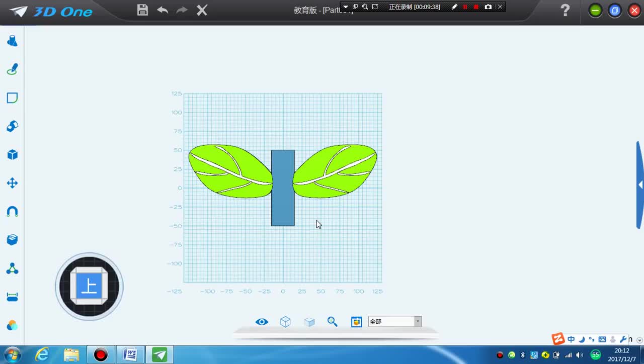Toggle the eye visibility display button

point(262,322)
